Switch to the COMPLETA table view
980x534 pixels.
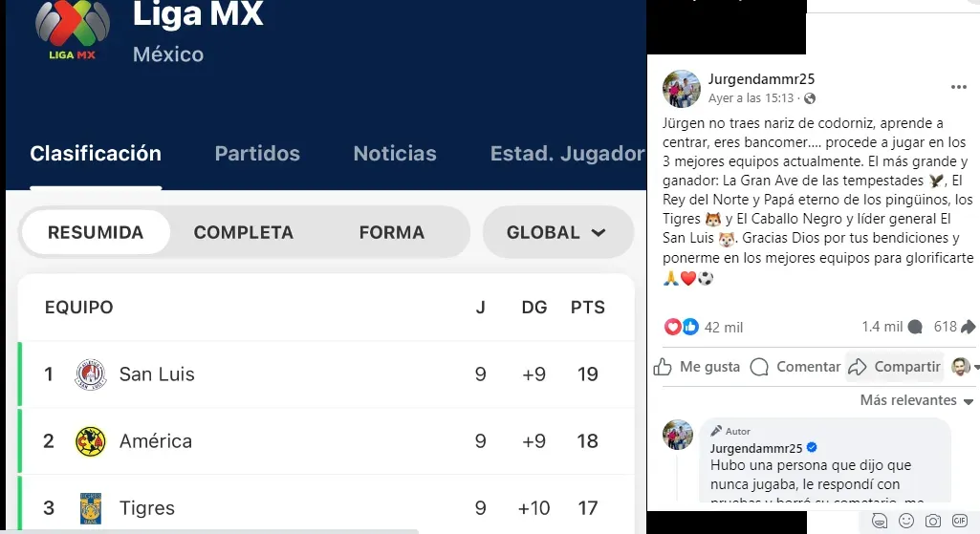point(243,232)
